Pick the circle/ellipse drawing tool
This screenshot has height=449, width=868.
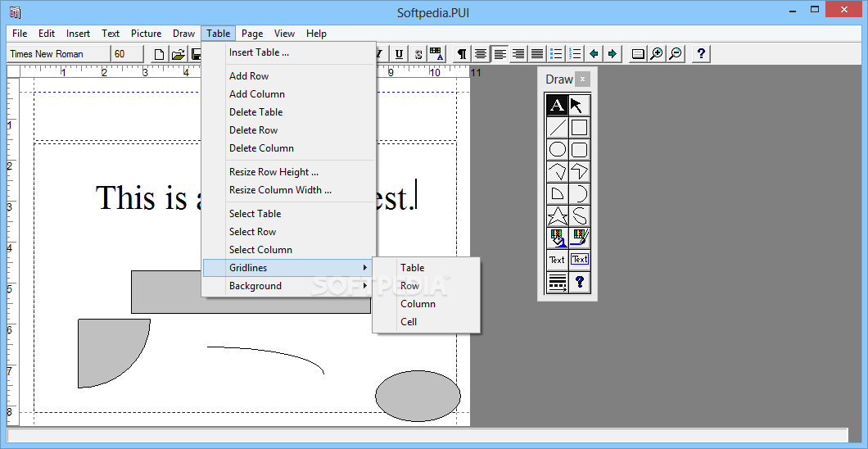(557, 149)
